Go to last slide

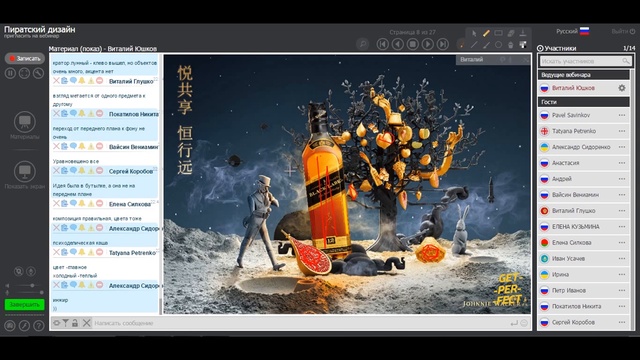[x=442, y=44]
